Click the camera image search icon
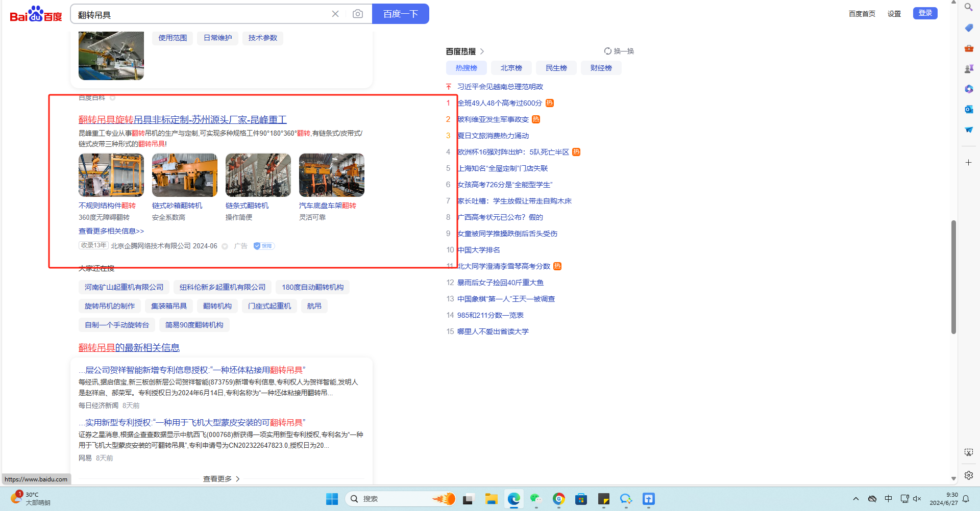This screenshot has width=980, height=511. pyautogui.click(x=358, y=14)
